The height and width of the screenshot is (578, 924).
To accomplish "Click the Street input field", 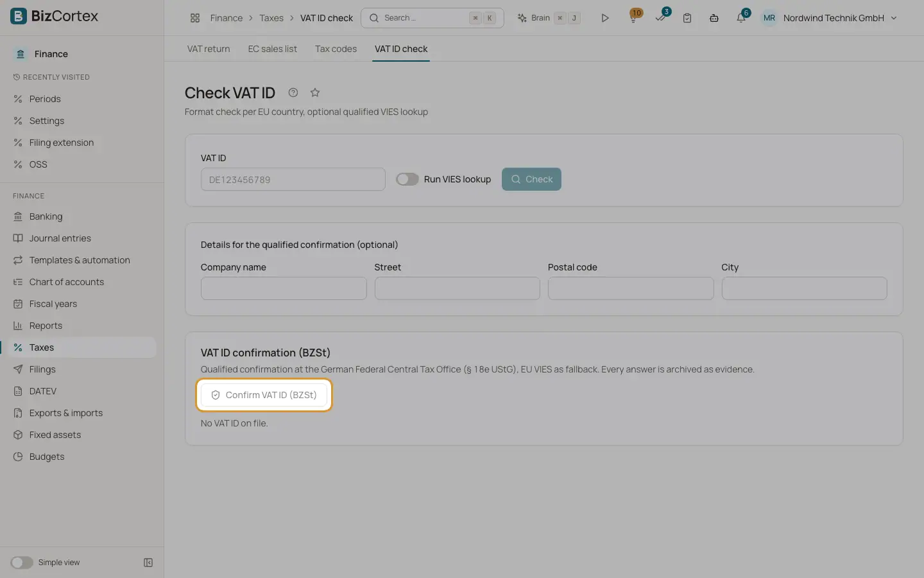I will (x=458, y=288).
